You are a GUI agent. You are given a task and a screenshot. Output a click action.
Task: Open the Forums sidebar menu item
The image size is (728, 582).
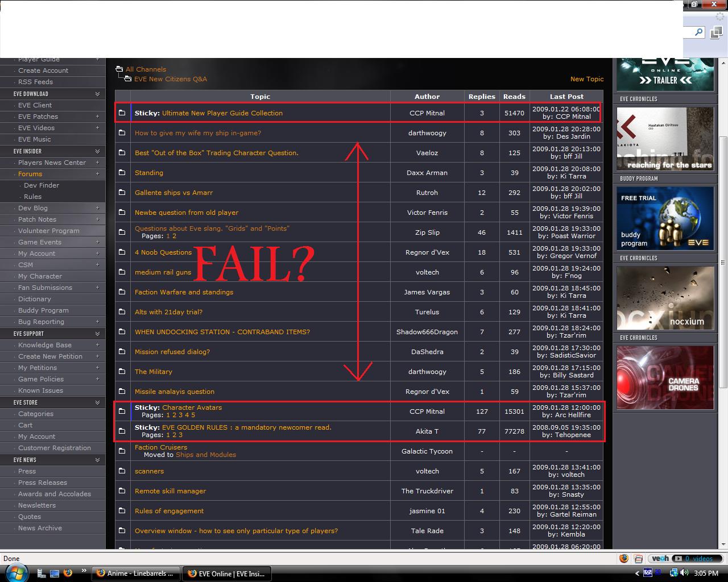coord(30,174)
